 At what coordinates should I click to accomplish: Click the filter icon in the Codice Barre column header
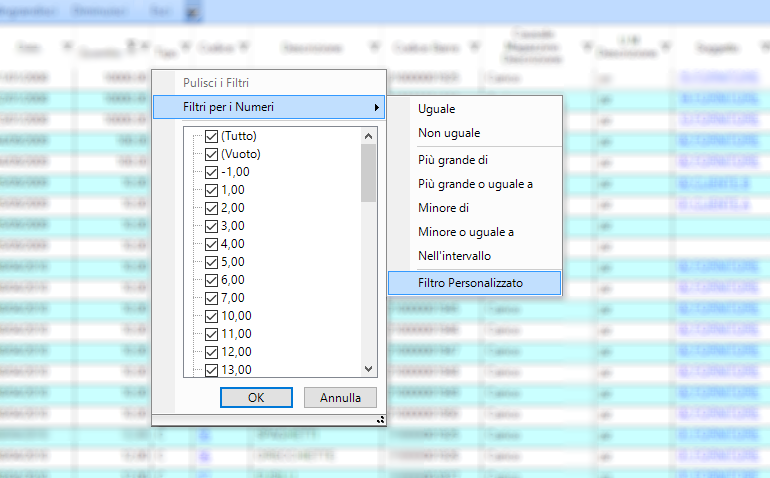tap(474, 47)
